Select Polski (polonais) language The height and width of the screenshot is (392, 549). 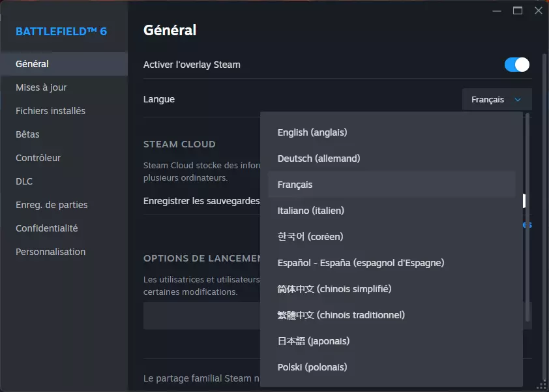coord(312,367)
